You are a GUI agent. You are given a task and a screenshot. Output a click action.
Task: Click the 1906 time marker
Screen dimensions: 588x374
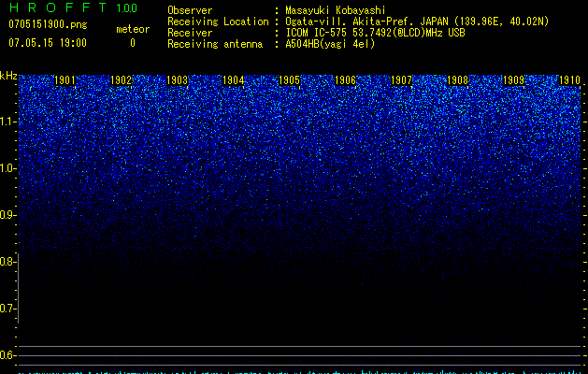(345, 80)
